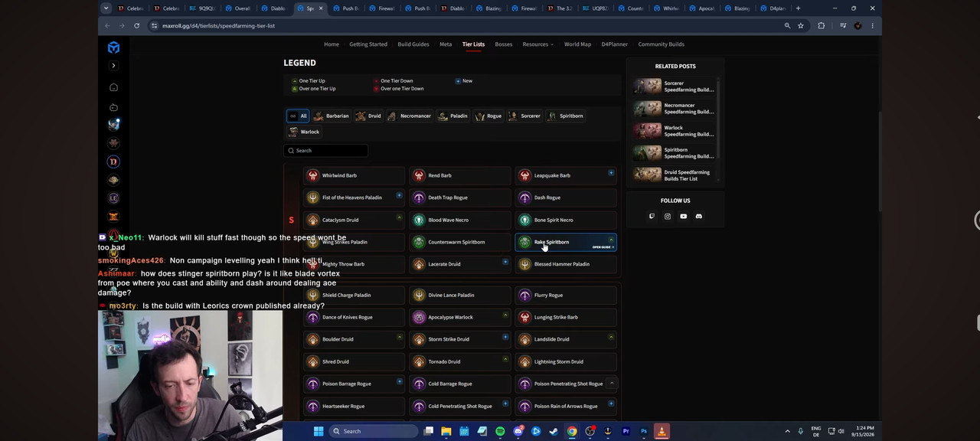Open Premiere Pro from the taskbar
This screenshot has height=441, width=980.
point(626,431)
